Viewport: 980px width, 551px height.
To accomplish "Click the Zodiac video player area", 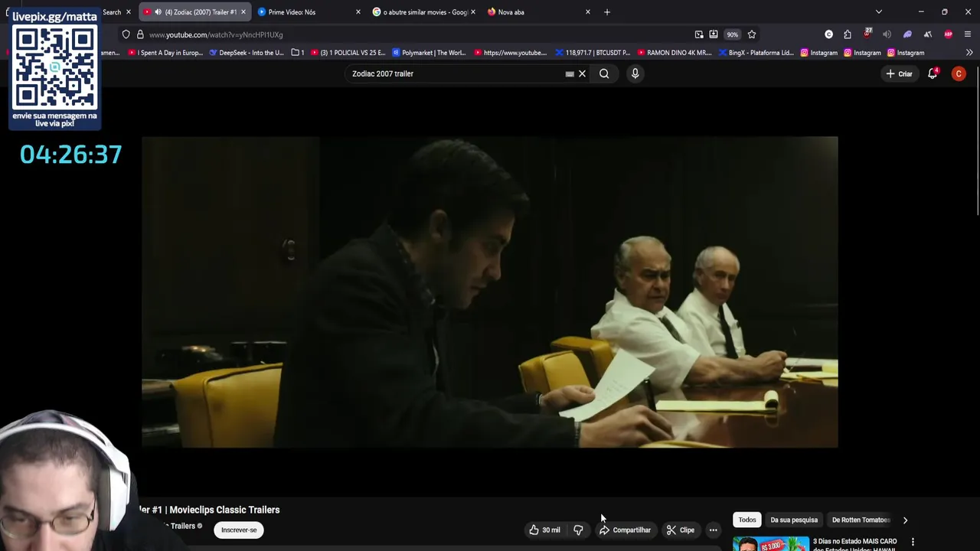I will pos(490,292).
